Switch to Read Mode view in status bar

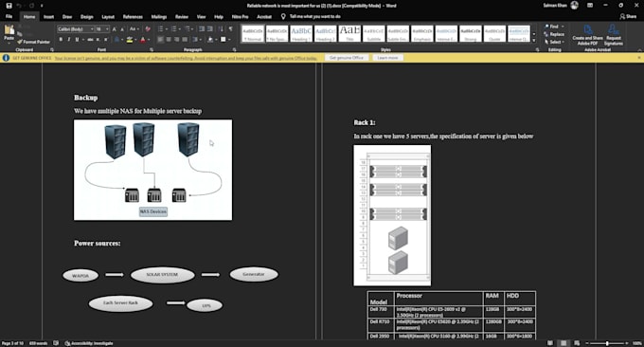point(550,343)
